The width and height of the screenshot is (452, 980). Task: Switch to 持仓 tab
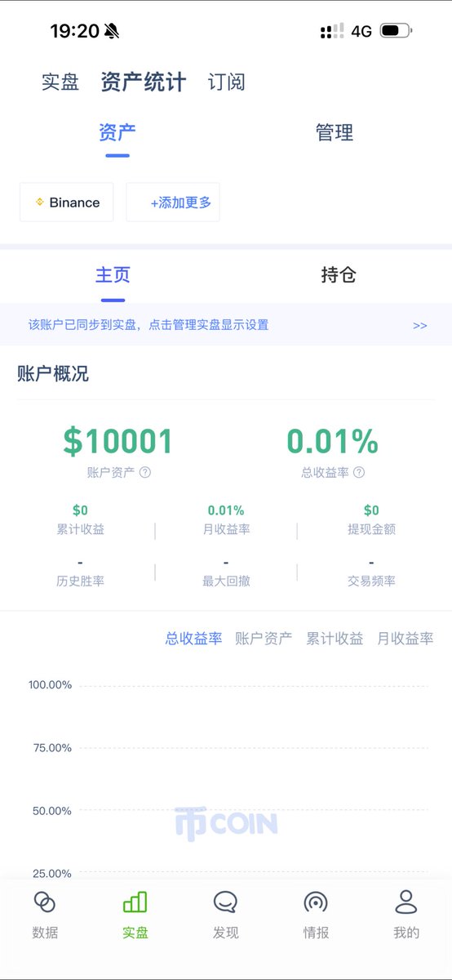[339, 275]
